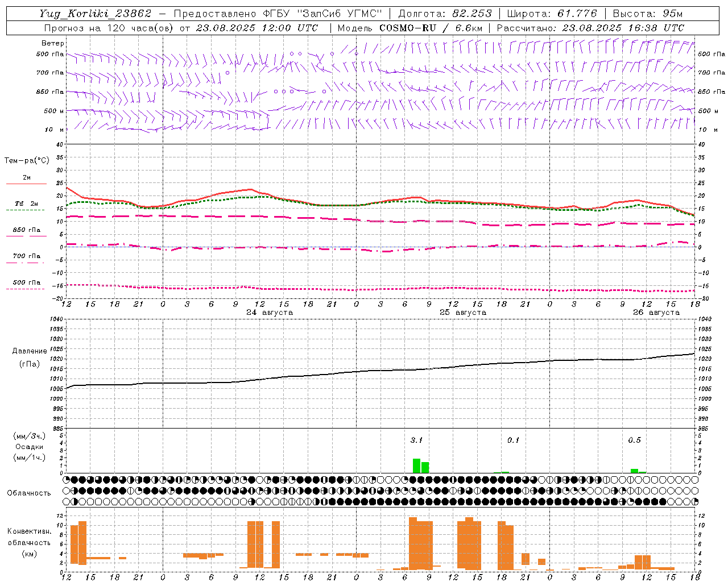Click the Высота: 95м value

[648, 14]
